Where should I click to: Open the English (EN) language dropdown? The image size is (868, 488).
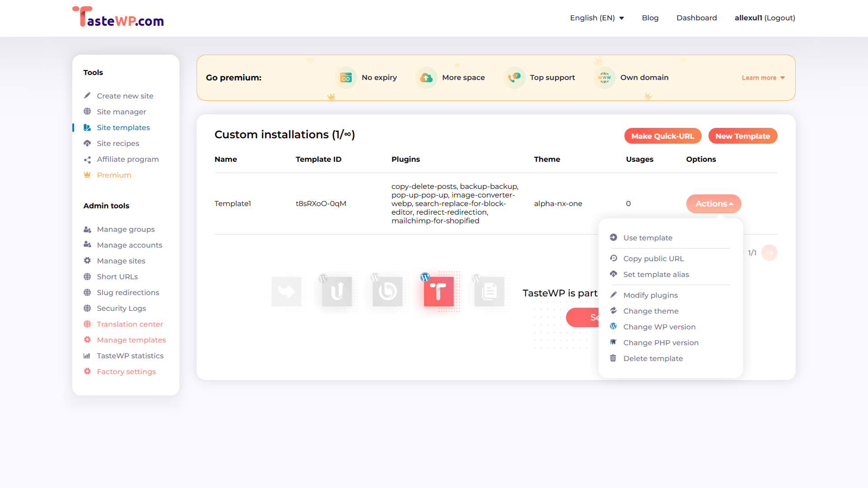pyautogui.click(x=597, y=18)
